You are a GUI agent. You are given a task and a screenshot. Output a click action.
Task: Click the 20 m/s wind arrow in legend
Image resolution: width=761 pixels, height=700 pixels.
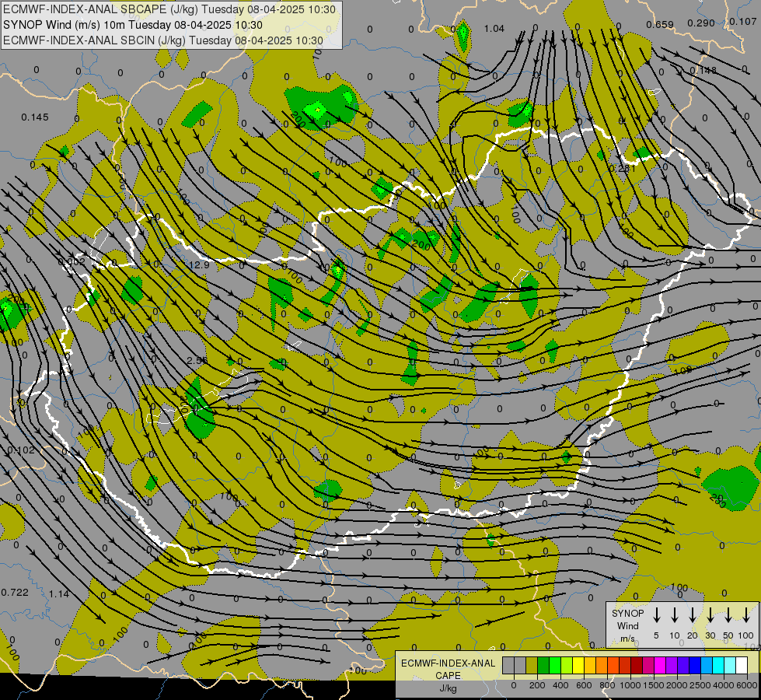[x=692, y=615]
